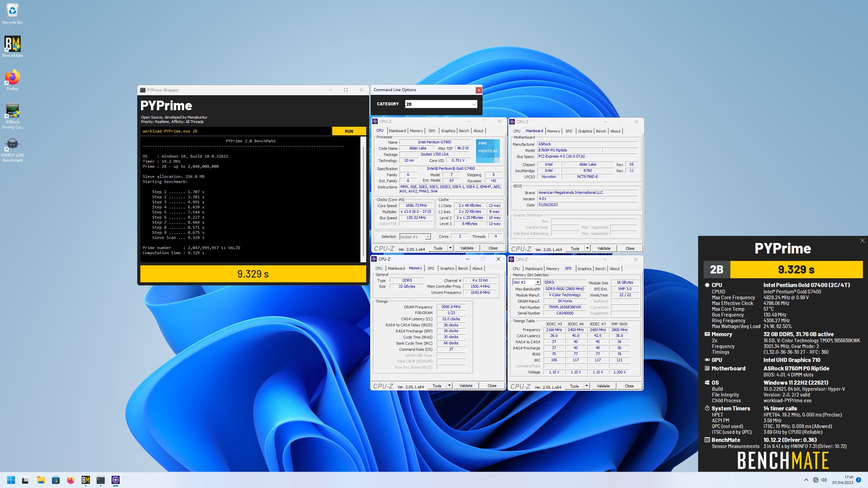Image resolution: width=868 pixels, height=488 pixels.
Task: Click Close button in CPU-Z Memory window
Action: pos(492,386)
